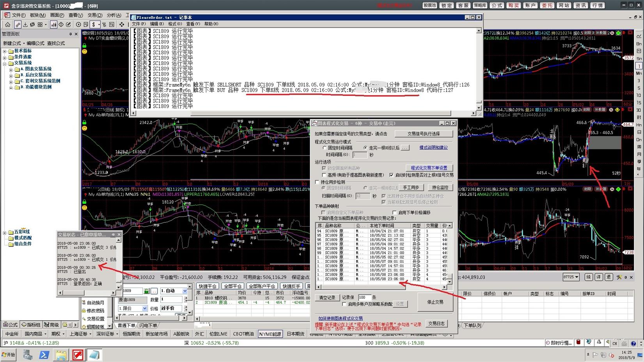Enable the 高频 high-frequency checkbox
The image size is (644, 362).
point(324,175)
